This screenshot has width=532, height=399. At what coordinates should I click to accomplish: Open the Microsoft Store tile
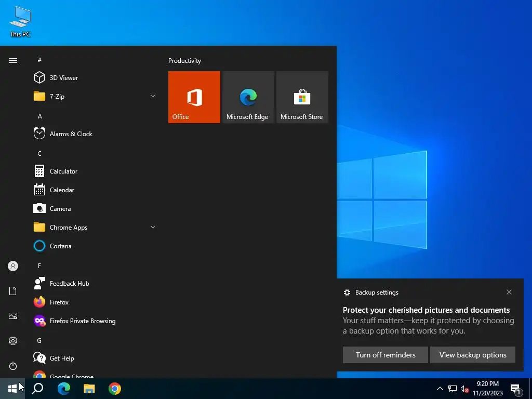point(302,97)
